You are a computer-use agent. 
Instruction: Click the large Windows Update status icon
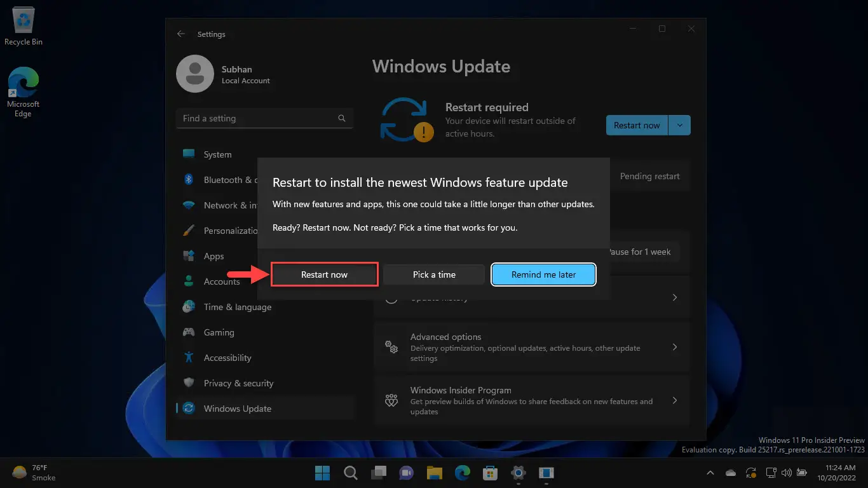[x=407, y=119]
